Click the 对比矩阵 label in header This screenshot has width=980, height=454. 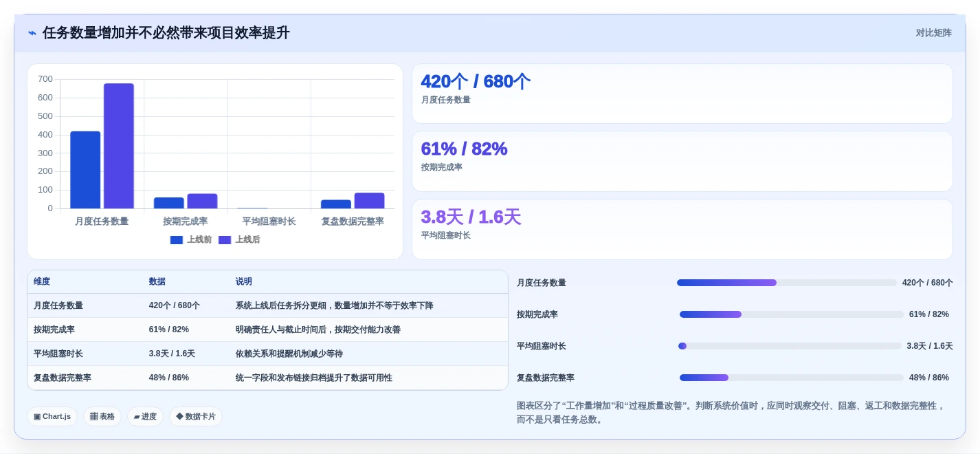tap(933, 33)
